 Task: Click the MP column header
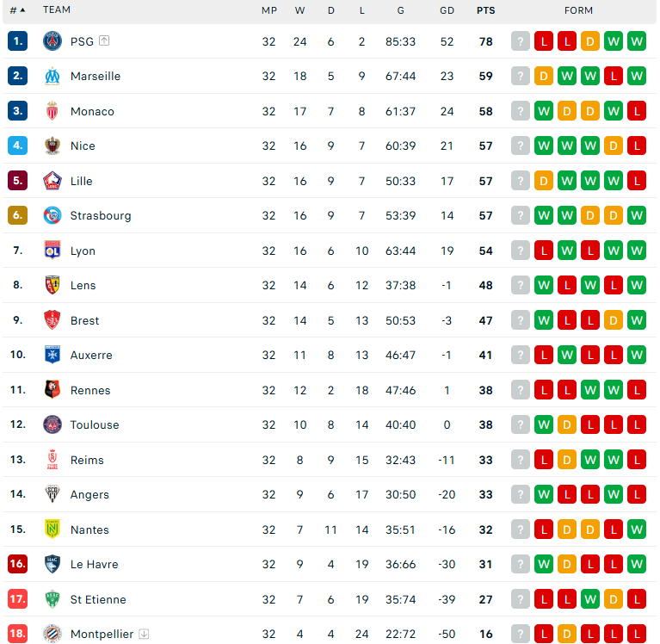point(269,10)
